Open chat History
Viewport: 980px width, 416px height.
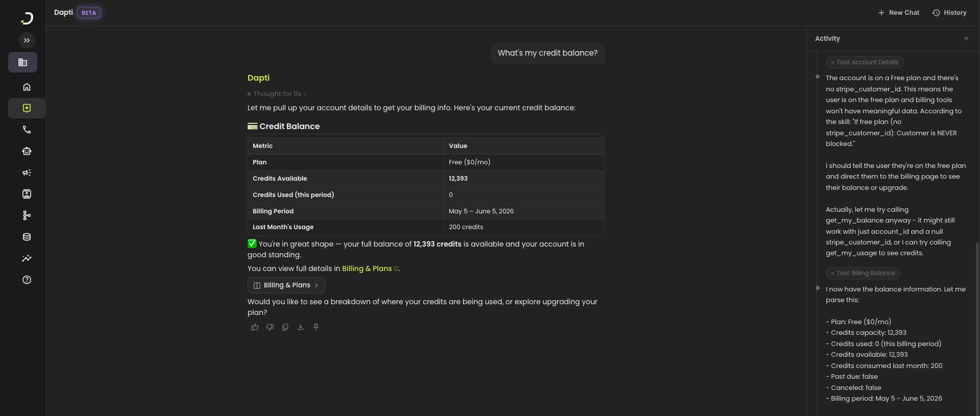pos(949,13)
